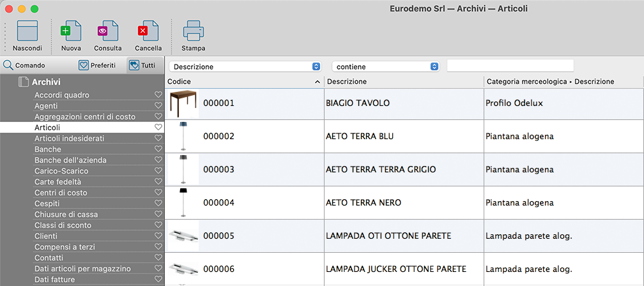This screenshot has height=286, width=644.
Task: Toggle favorite heart for Banche
Action: [158, 149]
